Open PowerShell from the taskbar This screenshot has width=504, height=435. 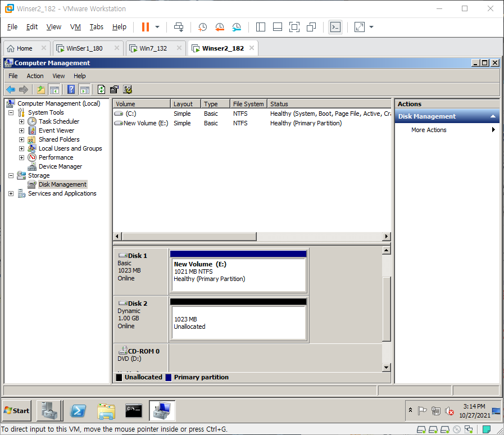[78, 411]
